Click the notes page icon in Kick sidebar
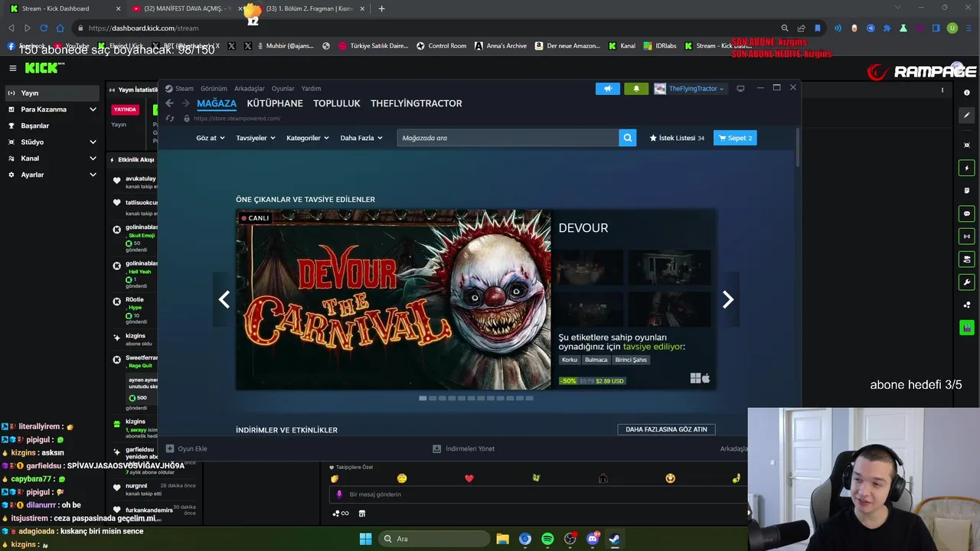The height and width of the screenshot is (551, 980). click(x=967, y=191)
